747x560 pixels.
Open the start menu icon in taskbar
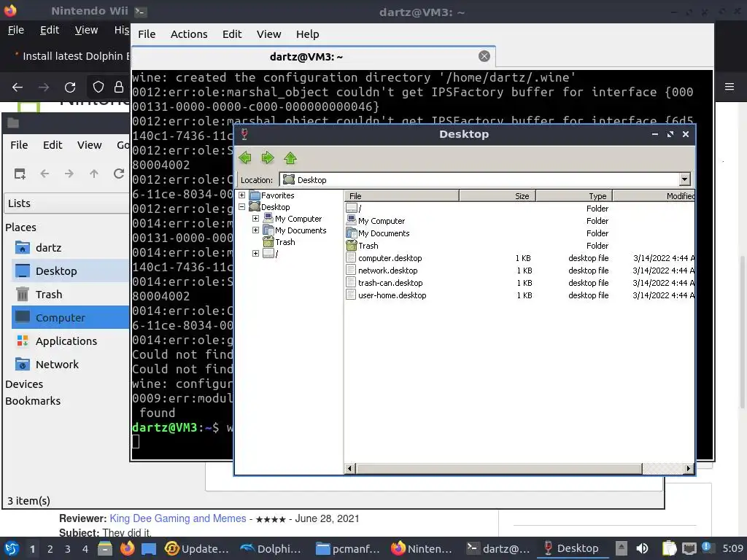click(12, 548)
